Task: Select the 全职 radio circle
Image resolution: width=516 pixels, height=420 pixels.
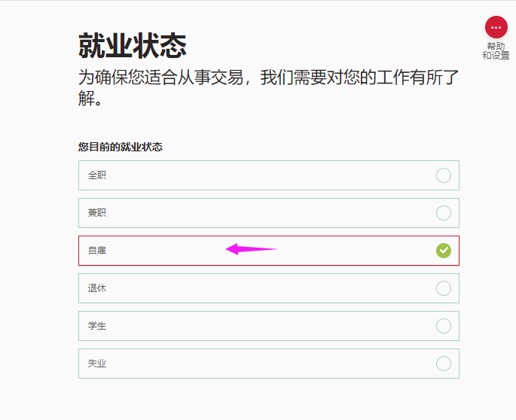Action: (x=444, y=175)
